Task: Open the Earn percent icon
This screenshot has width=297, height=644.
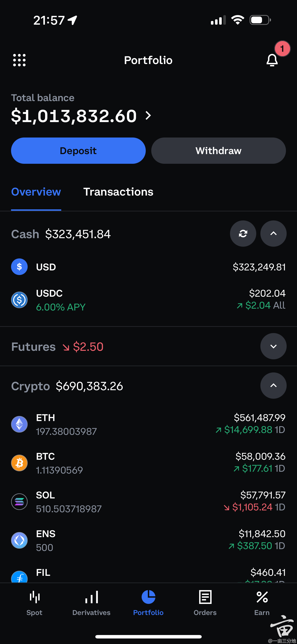Action: pos(262,597)
